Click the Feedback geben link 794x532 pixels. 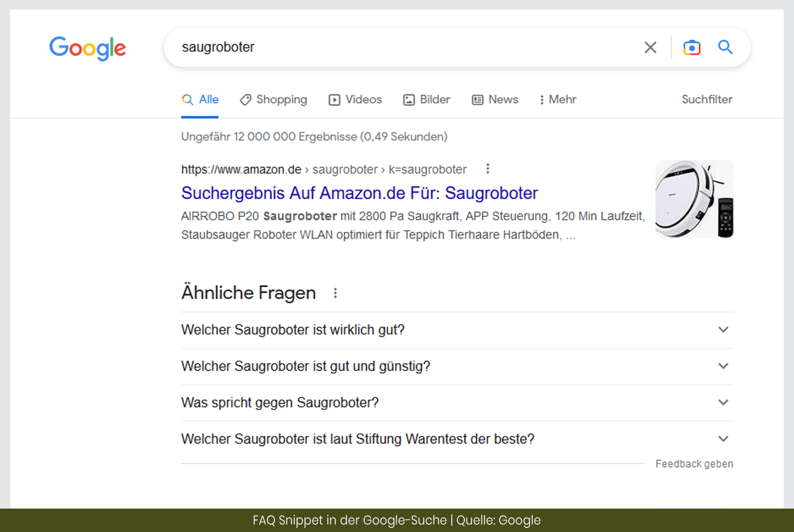[694, 464]
